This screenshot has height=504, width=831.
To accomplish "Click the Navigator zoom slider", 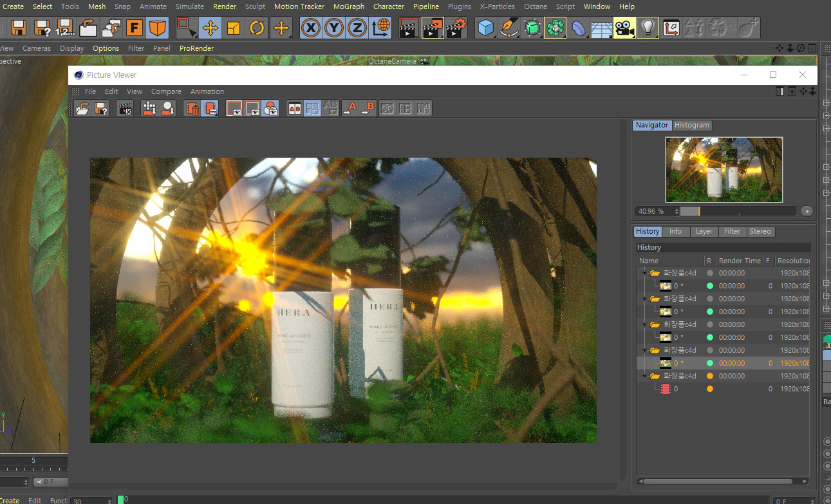I will [x=738, y=211].
